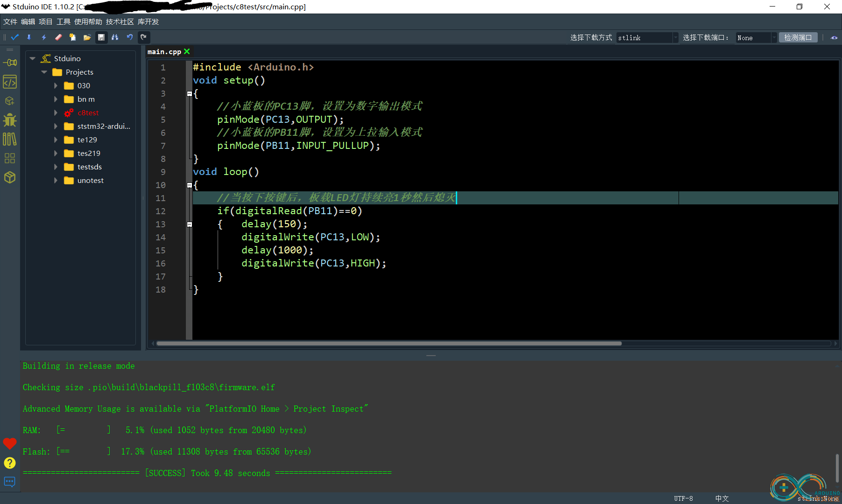
Task: Open the stlink download method dropdown
Action: [647, 38]
